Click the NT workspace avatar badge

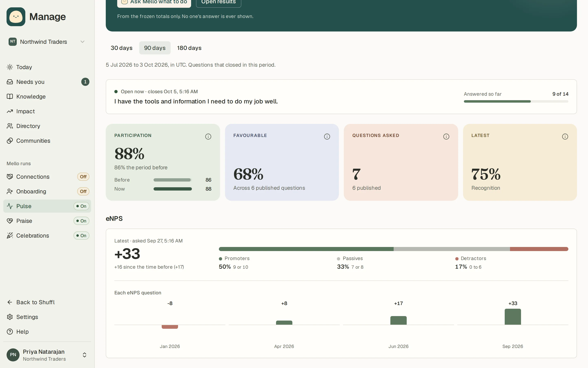[13, 42]
